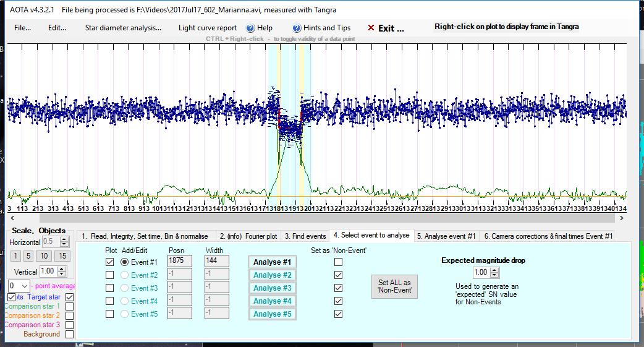Image resolution: width=644 pixels, height=347 pixels.
Task: Uncheck Non-Event box for Event #3
Action: pos(339,288)
